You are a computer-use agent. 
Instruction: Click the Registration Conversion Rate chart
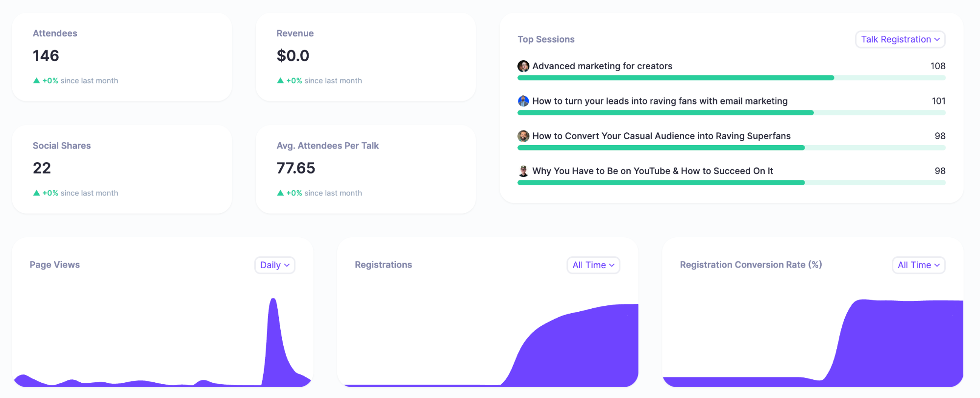point(902,343)
